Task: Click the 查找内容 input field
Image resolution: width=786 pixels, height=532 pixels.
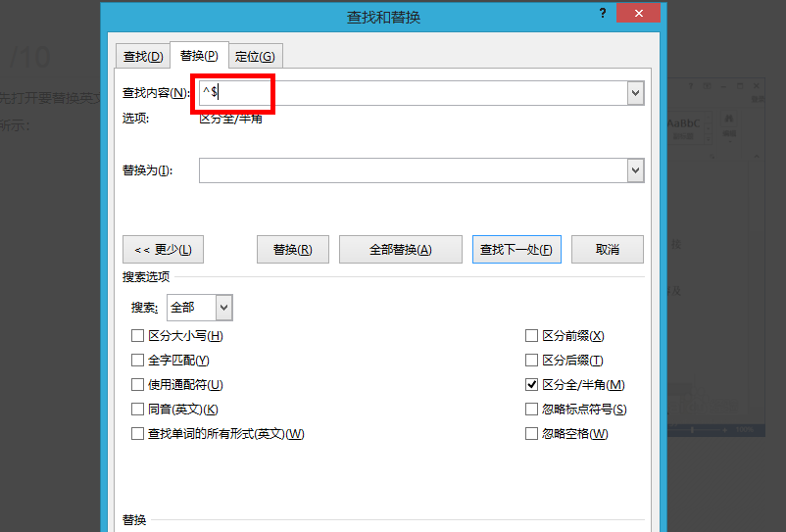Action: (x=413, y=93)
